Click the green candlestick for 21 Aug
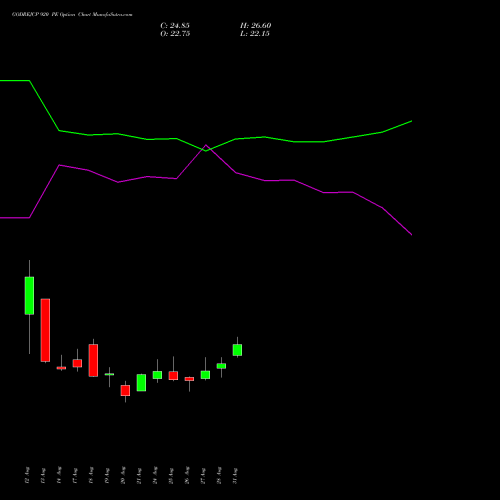500x500 pixels. coord(141,383)
